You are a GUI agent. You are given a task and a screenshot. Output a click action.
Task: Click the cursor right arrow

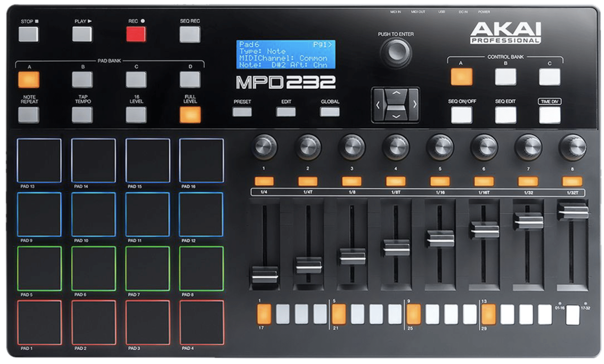(x=414, y=105)
